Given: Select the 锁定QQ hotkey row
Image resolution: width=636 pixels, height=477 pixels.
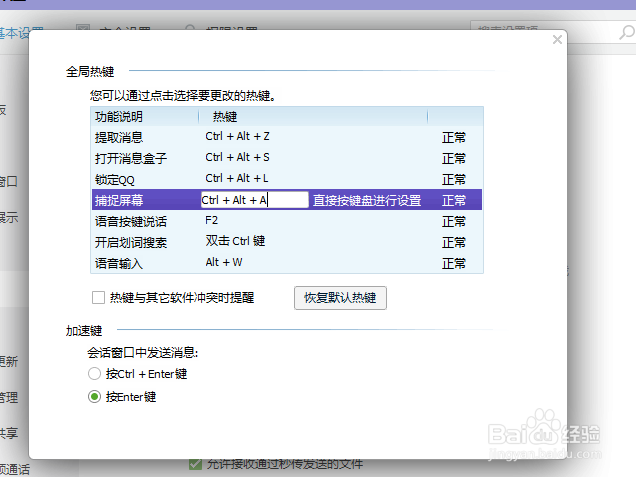Looking at the screenshot, I should 287,179.
